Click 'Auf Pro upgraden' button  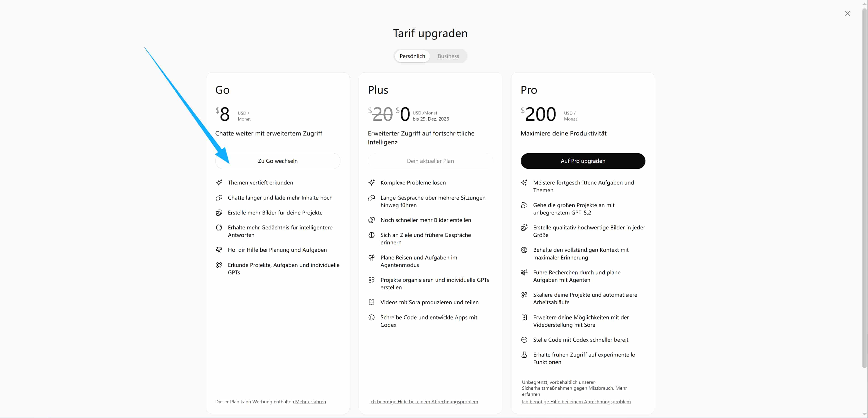point(583,161)
